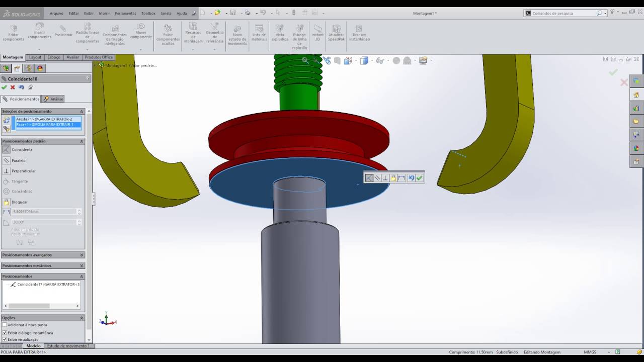Select Face<1>@POLIA PARA EXTRAIR-1 entry
This screenshot has height=362, width=644.
pos(48,125)
